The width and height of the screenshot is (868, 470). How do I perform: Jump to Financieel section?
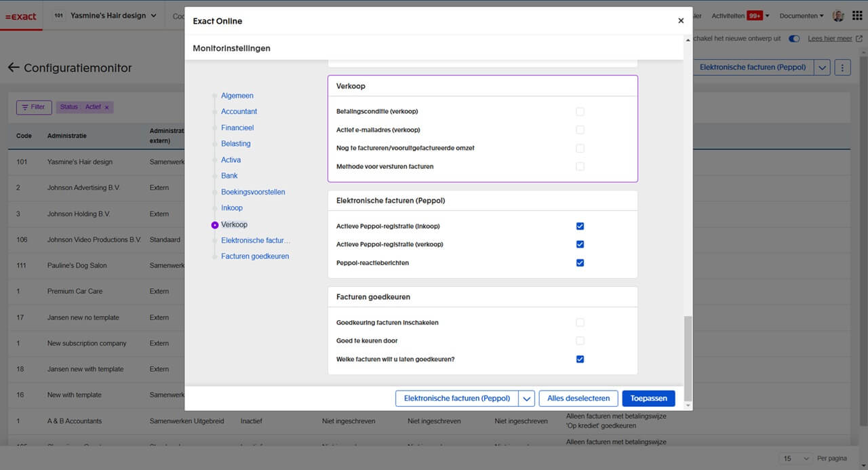point(237,128)
